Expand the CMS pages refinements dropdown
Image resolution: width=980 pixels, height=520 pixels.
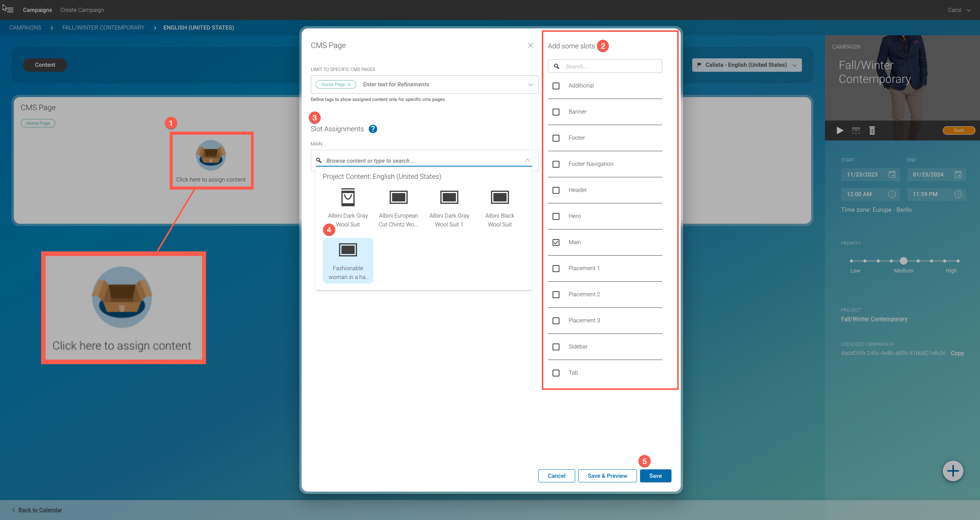point(531,84)
